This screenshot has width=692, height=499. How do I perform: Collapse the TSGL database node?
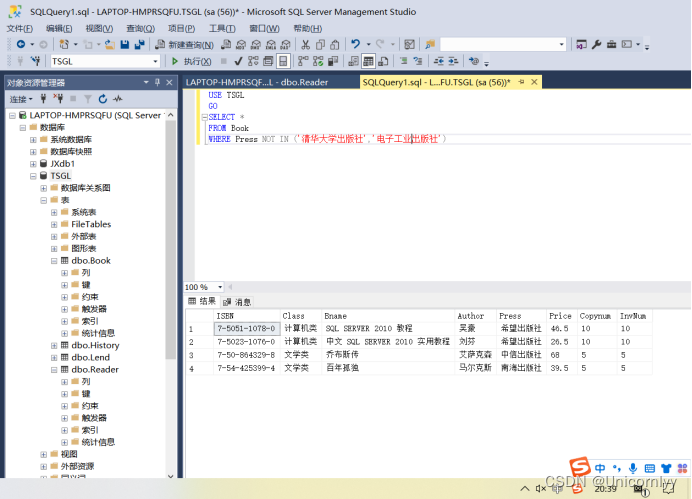coord(33,176)
